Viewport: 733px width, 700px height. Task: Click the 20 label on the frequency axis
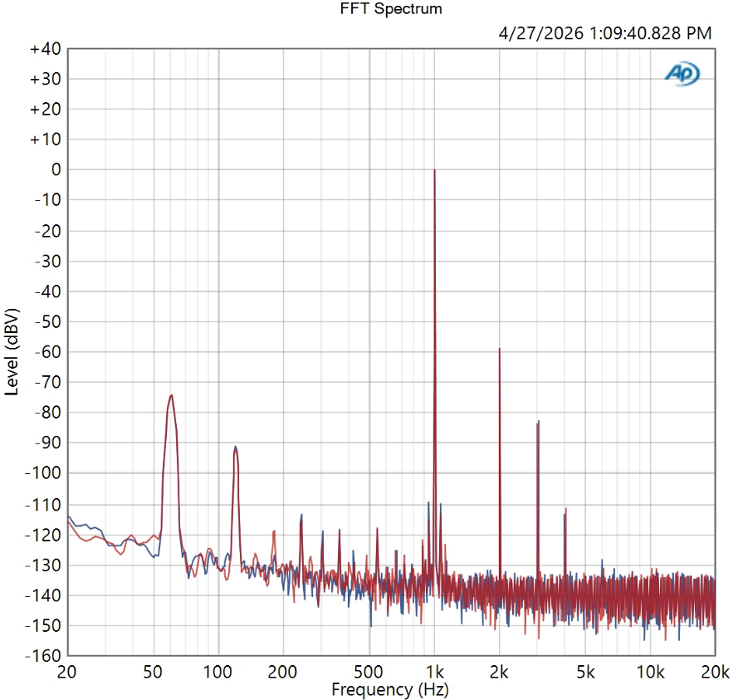pos(67,672)
